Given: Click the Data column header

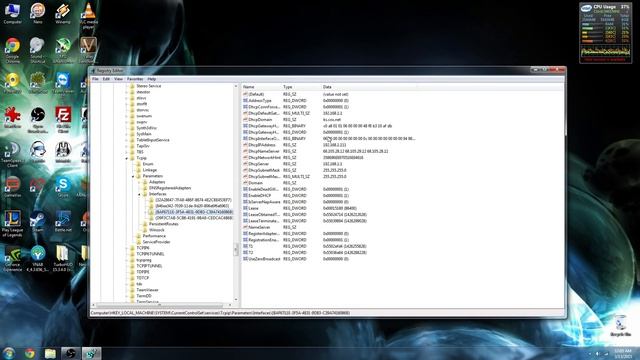Looking at the screenshot, I should (369, 87).
